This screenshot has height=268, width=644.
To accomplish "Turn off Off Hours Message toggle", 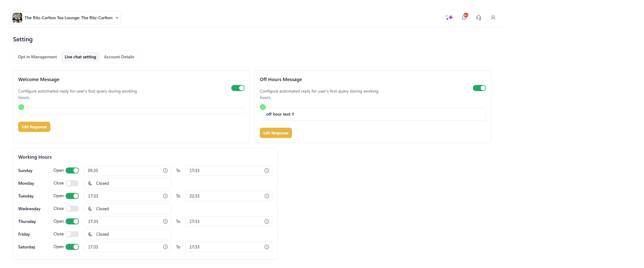I will 479,88.
